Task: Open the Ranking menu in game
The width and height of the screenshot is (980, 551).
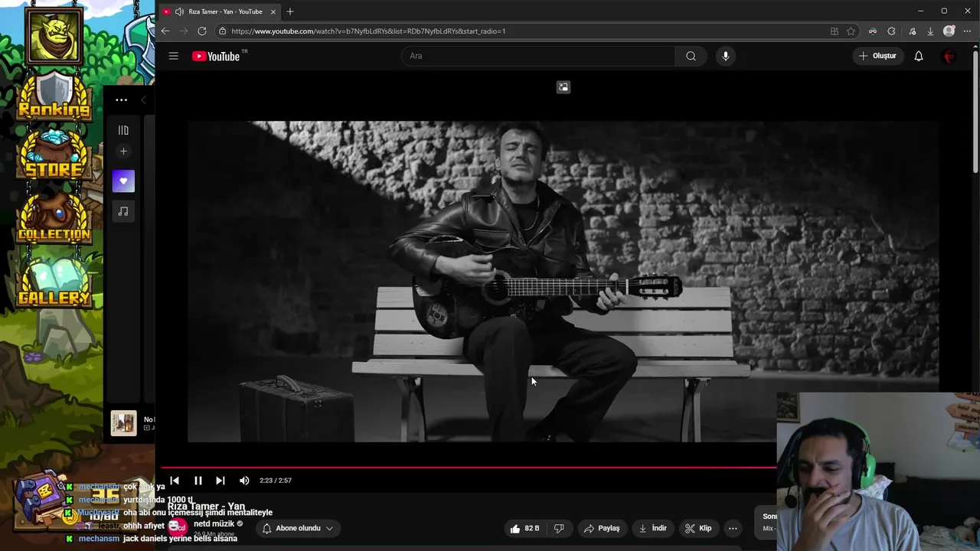Action: coord(54,98)
